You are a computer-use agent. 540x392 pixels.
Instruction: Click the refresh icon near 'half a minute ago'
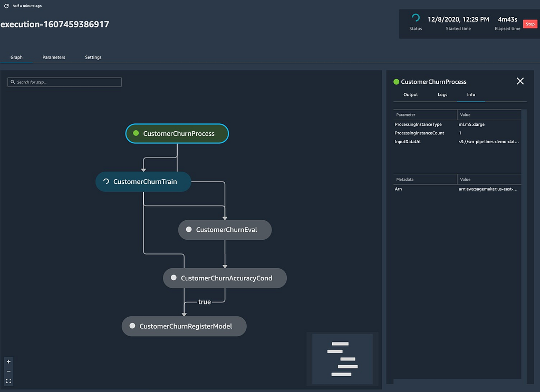(x=6, y=6)
